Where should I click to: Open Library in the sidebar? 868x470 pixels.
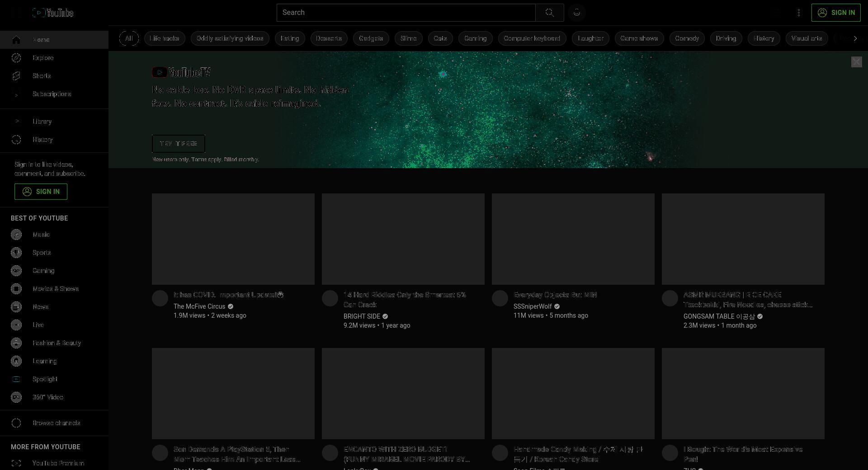(54, 122)
